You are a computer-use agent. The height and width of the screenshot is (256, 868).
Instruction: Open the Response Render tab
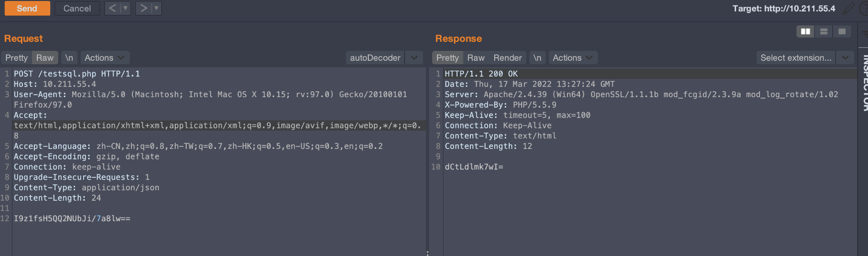508,58
